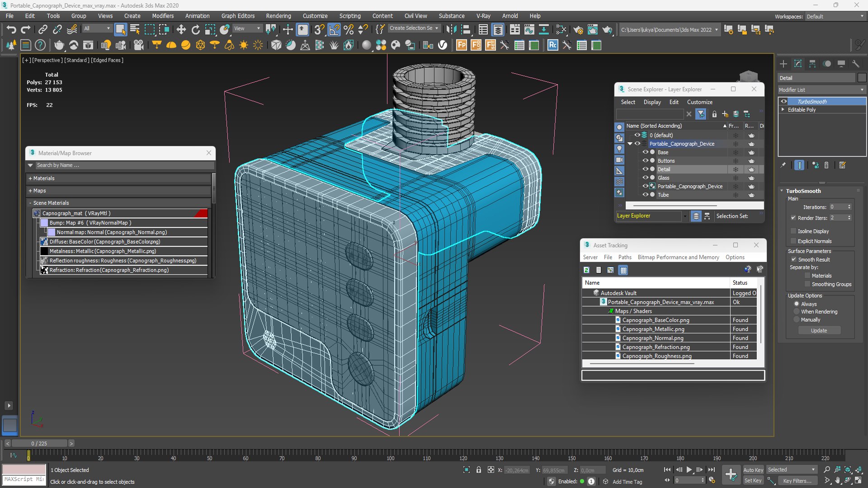Image resolution: width=868 pixels, height=488 pixels.
Task: Play the animation
Action: [689, 470]
